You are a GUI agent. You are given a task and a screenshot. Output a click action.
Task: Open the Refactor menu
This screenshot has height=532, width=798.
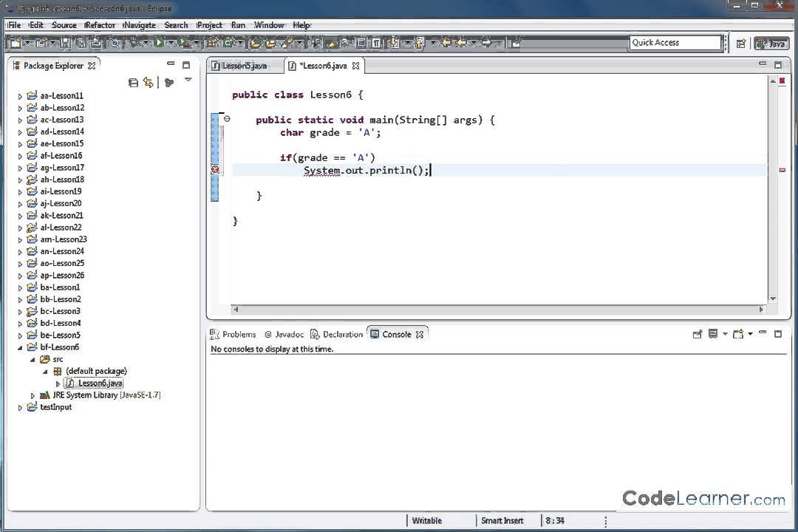coord(100,25)
